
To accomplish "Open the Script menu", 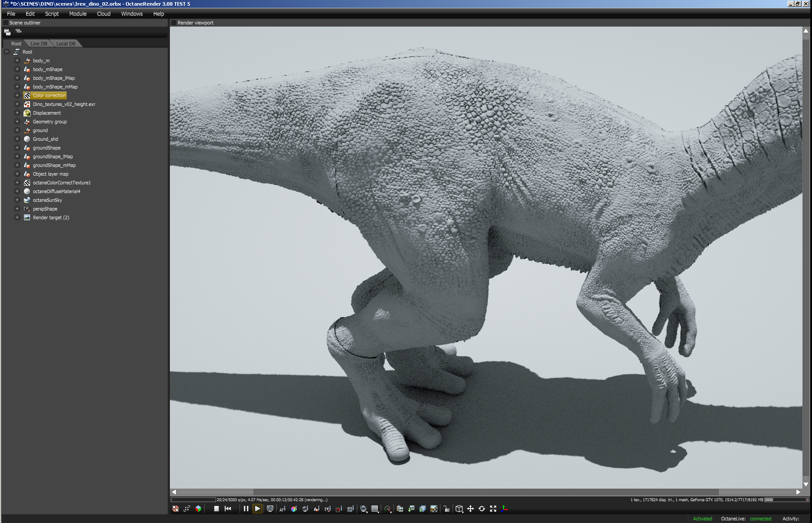I will (52, 14).
